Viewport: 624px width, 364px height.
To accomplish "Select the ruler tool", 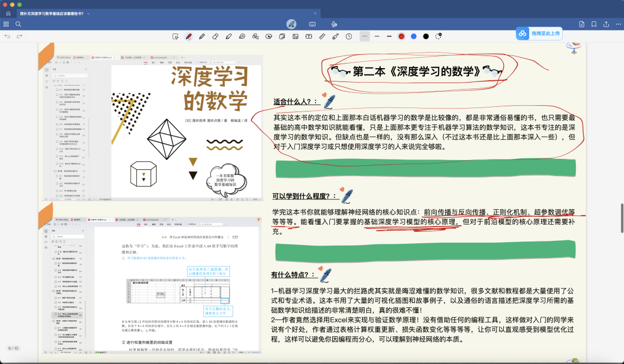I will point(322,36).
